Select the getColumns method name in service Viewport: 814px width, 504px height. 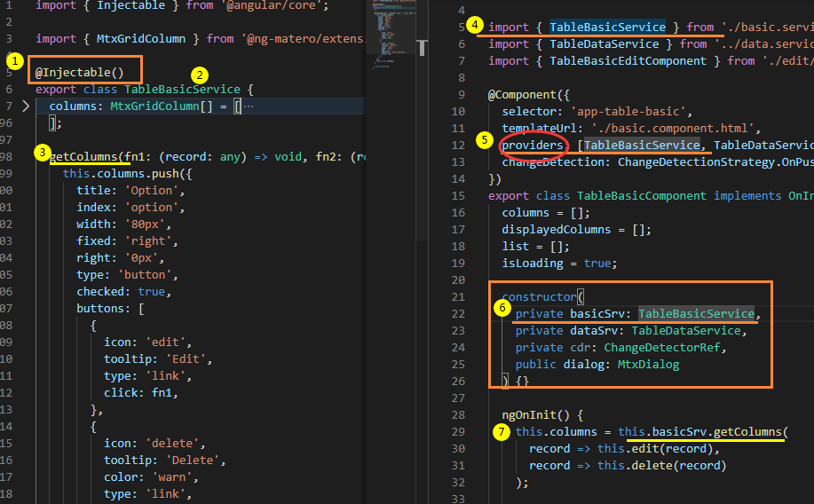pos(83,157)
